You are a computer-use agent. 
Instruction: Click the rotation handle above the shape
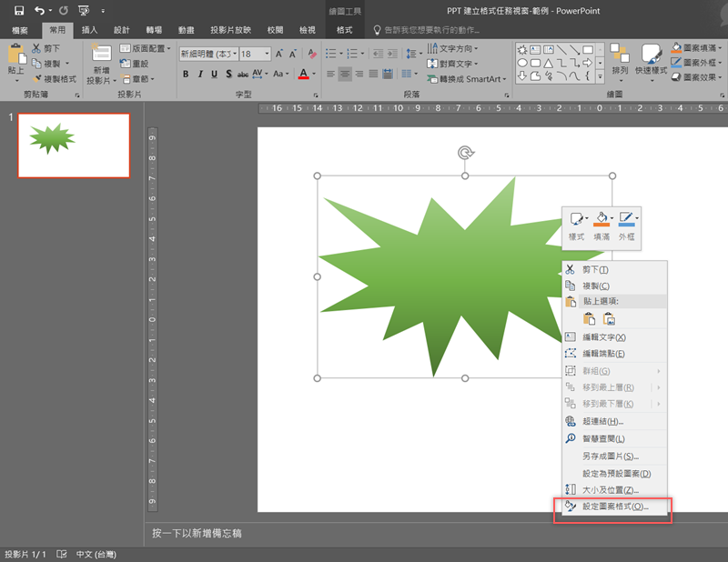click(x=465, y=153)
